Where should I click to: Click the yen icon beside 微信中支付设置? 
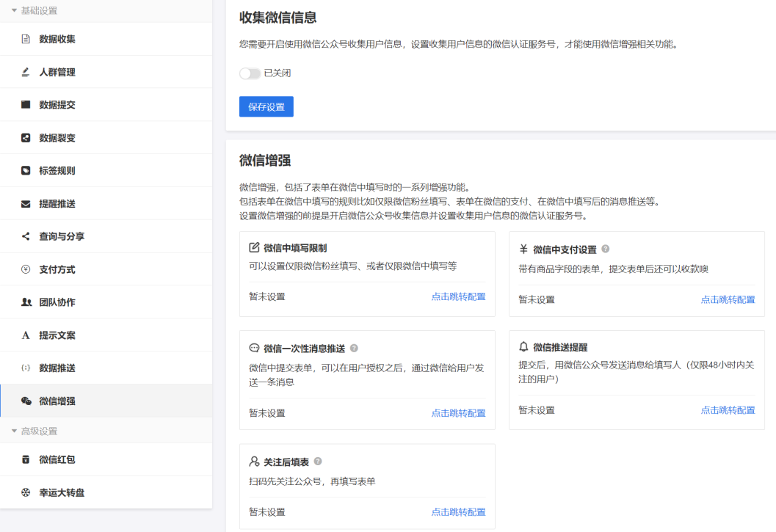tap(523, 249)
